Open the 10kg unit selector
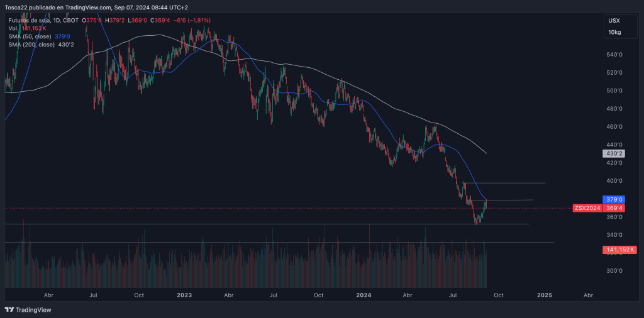The width and height of the screenshot is (644, 318). (614, 32)
